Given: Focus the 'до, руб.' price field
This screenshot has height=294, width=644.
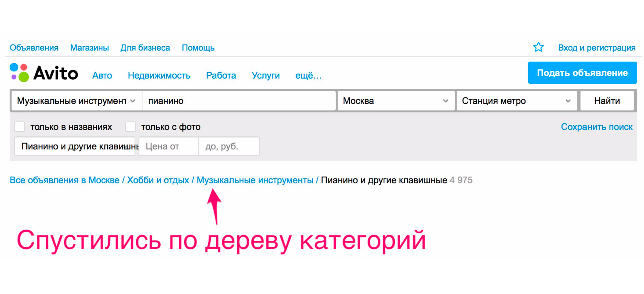Looking at the screenshot, I should point(229,146).
